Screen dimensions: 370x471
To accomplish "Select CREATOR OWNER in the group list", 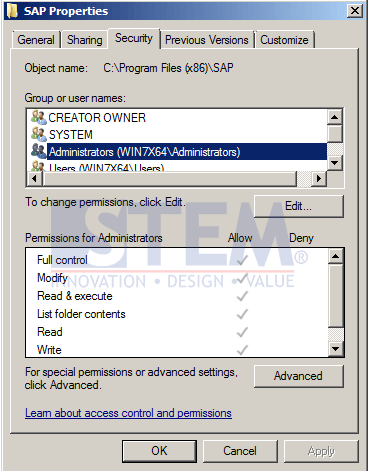I will pos(97,118).
